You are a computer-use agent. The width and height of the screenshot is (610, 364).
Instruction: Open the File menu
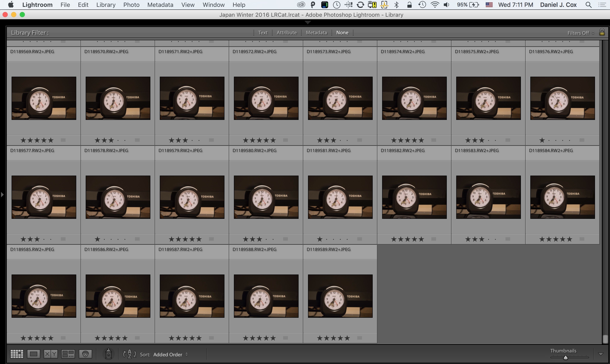coord(65,5)
